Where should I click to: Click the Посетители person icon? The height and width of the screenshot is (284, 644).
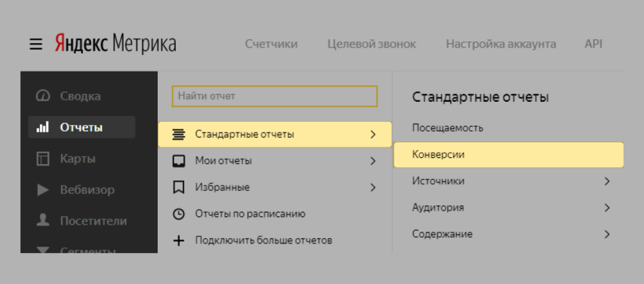(x=43, y=221)
